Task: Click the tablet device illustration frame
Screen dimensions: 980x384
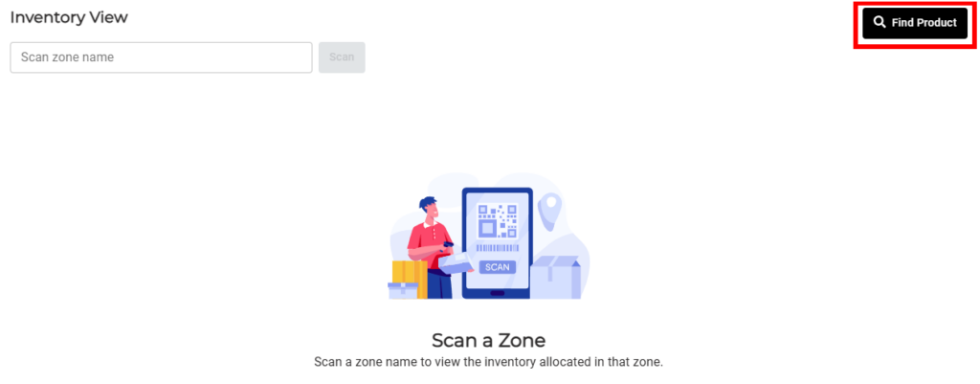Action: point(498,243)
